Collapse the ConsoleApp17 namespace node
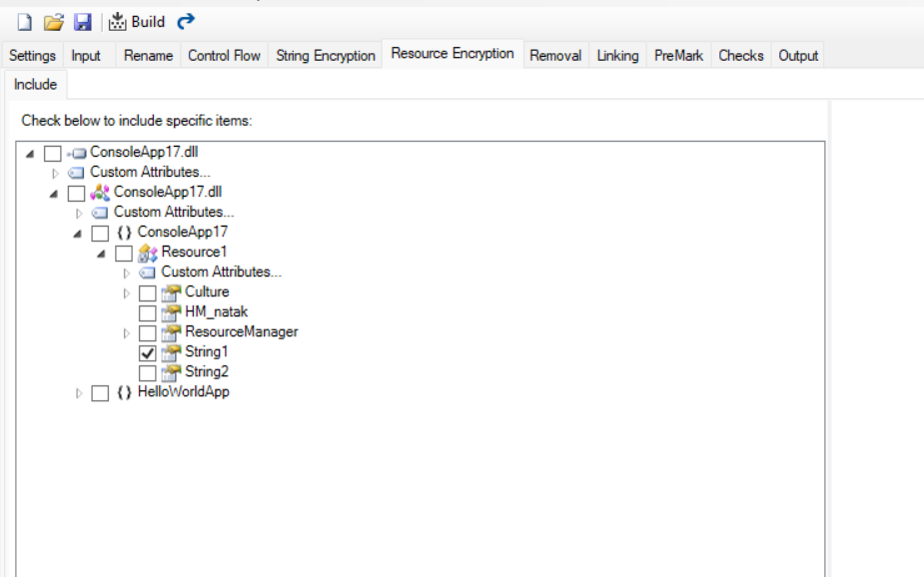Screen dimensions: 924x577 pos(77,234)
